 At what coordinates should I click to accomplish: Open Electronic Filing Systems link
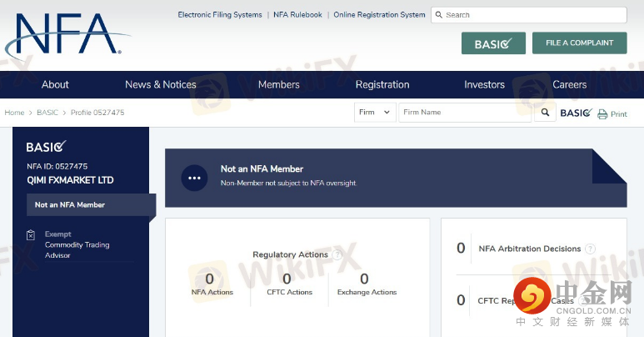[x=220, y=15]
